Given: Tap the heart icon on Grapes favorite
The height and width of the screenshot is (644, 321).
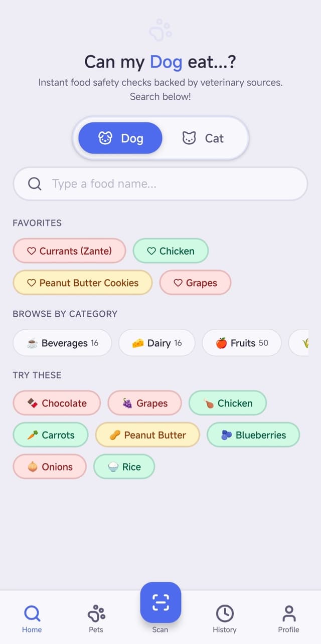Looking at the screenshot, I should (x=178, y=283).
